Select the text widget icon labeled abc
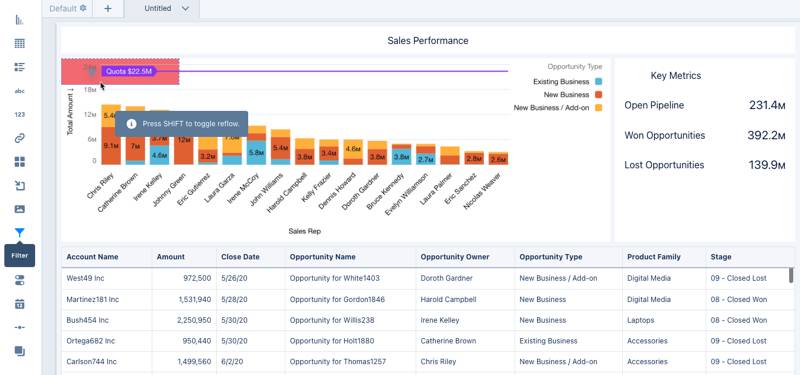 click(x=19, y=91)
